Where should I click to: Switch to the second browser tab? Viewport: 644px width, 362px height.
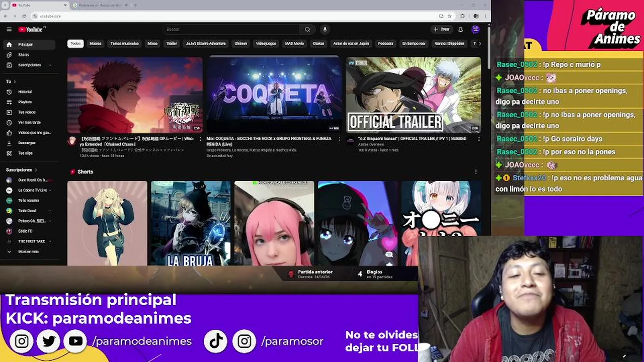point(101,5)
